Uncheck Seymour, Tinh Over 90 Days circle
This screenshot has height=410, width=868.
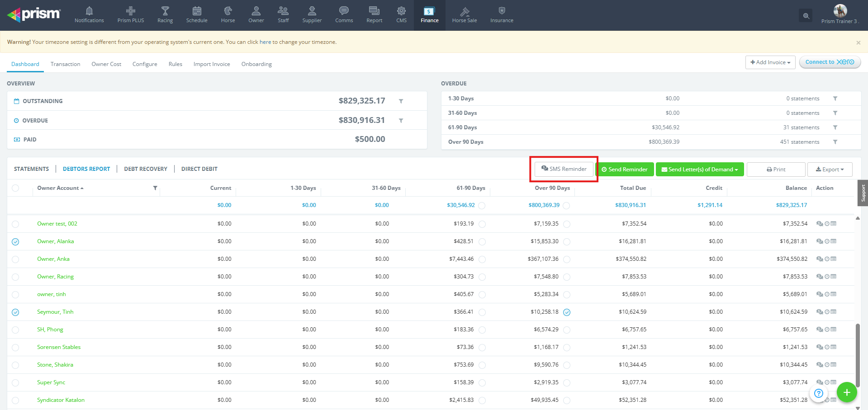tap(567, 312)
